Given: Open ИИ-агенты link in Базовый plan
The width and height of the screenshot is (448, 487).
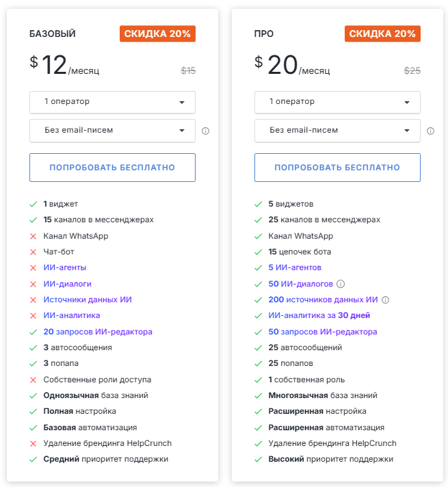Looking at the screenshot, I should [65, 267].
